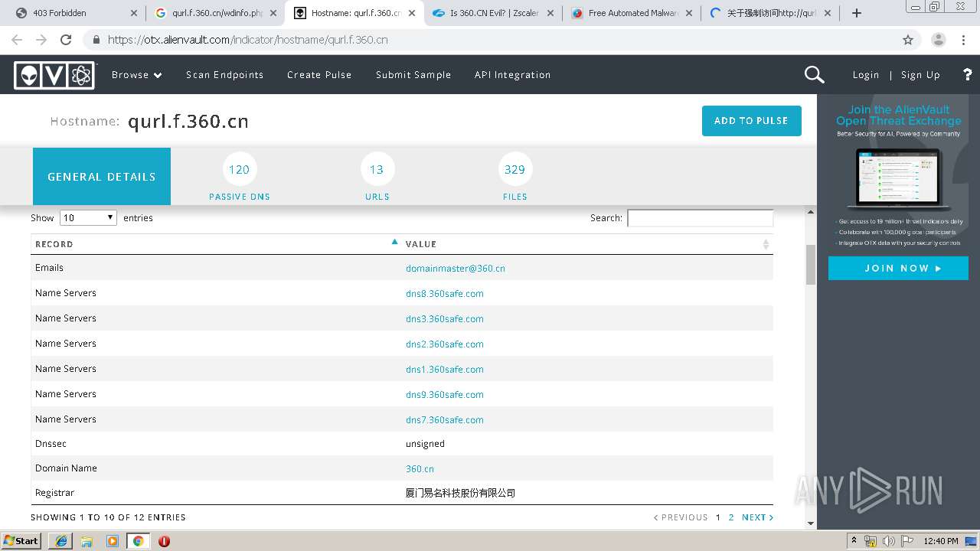This screenshot has height=551, width=980.
Task: Open the Chrome profile avatar icon
Action: click(x=939, y=40)
